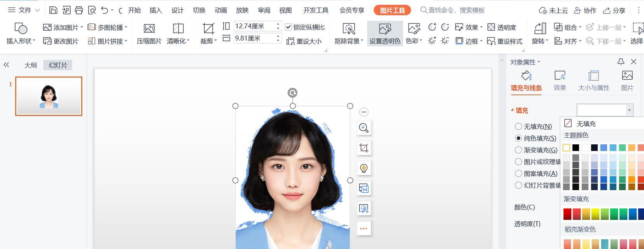Click the floating minus collapse icon beside image

pos(364,112)
